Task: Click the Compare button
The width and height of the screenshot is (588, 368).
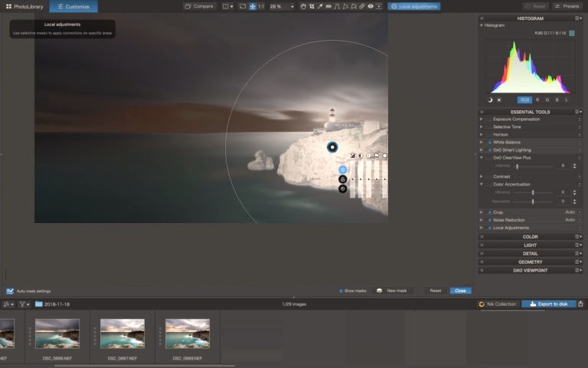Action: pos(200,6)
